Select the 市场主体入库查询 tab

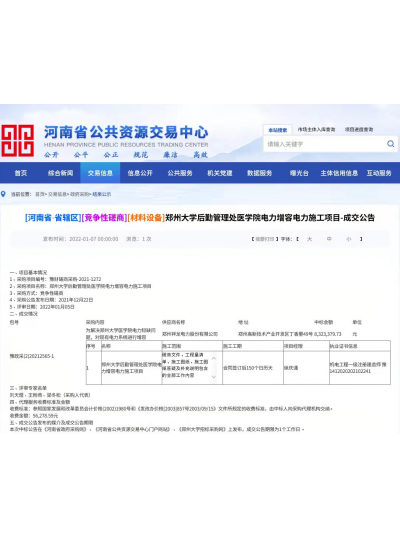click(316, 129)
